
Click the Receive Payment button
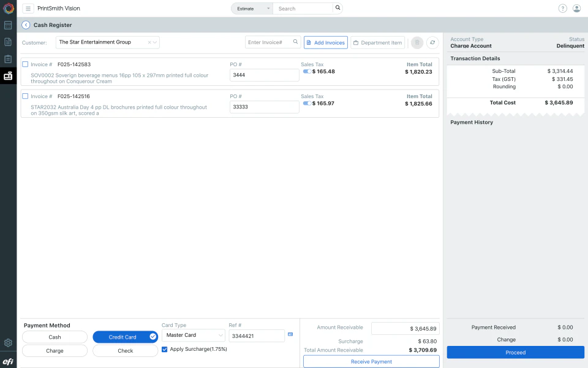[370, 361]
